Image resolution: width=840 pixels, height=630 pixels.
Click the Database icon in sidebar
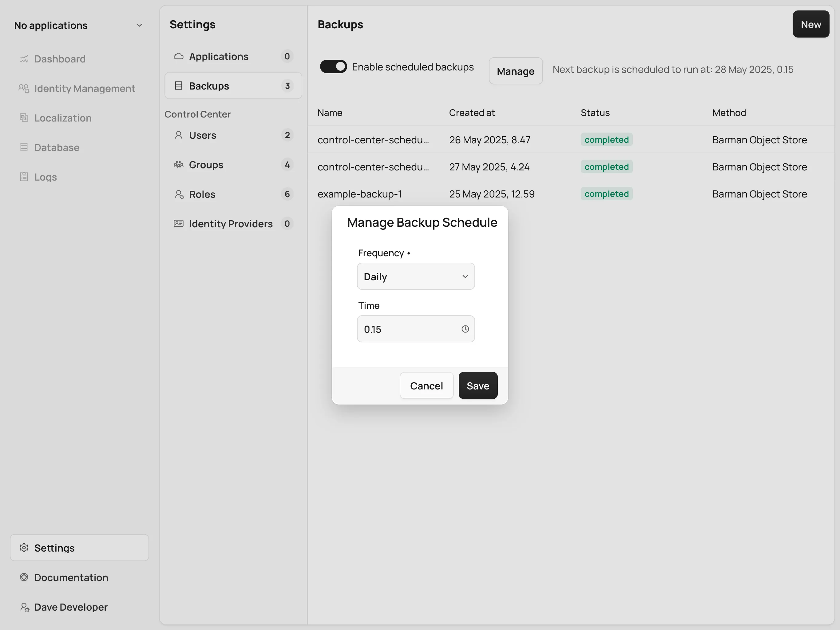click(24, 147)
